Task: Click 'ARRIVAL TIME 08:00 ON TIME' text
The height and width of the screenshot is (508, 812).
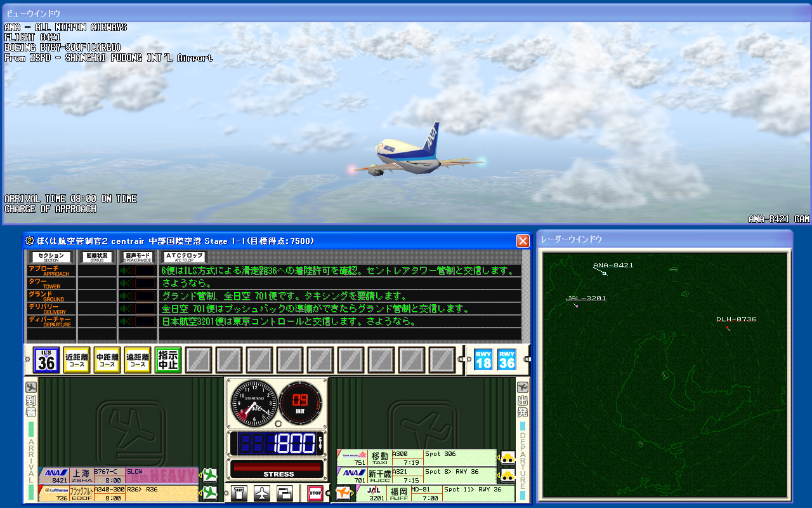Action: (70, 199)
